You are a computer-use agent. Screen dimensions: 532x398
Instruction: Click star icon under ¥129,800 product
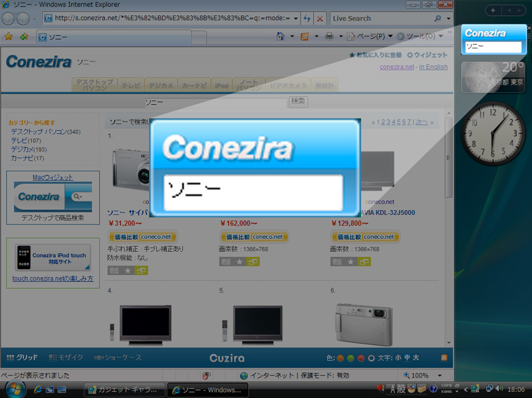[x=350, y=262]
